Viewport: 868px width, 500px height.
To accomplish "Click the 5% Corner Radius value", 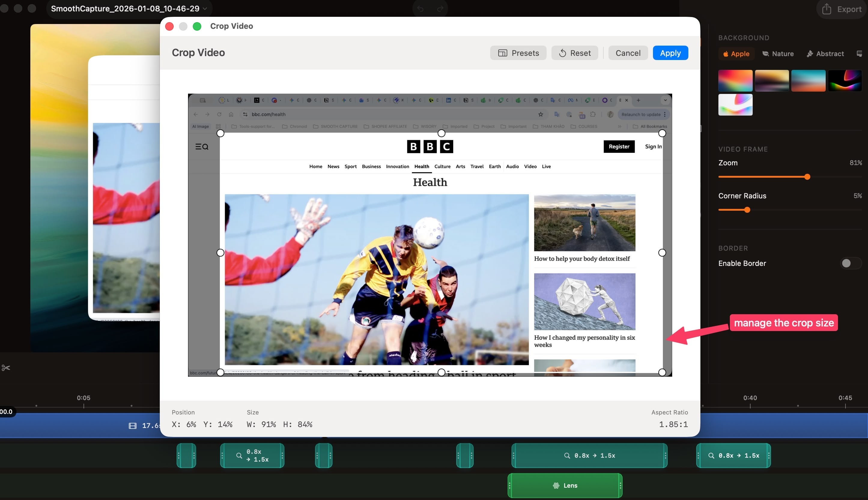I will tap(858, 196).
